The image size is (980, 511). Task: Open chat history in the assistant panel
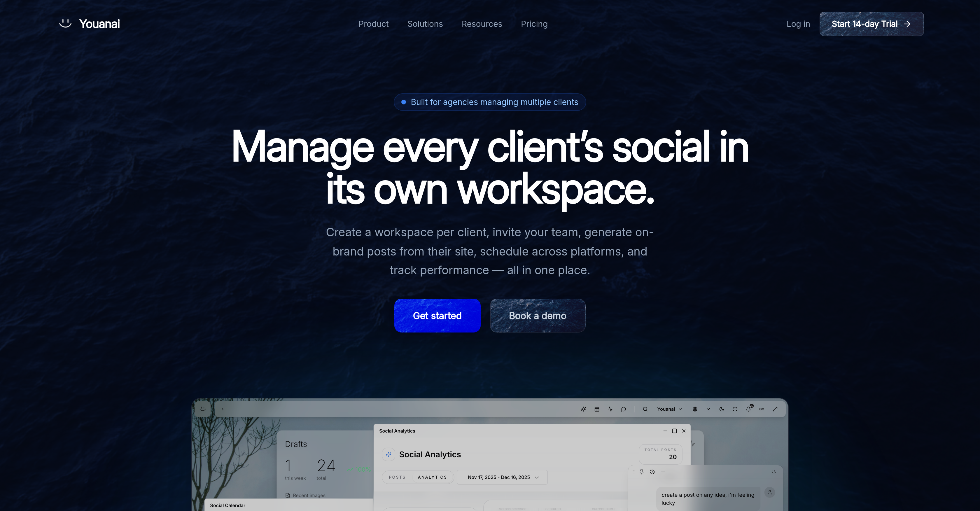[652, 472]
